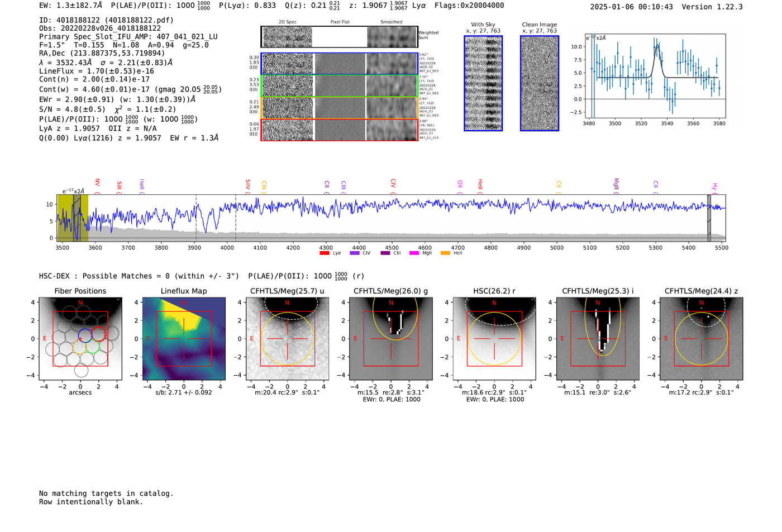Viewport: 782px width, 532px height.
Task: Click the blue-bordered fiber 2D spectrum row
Action: point(339,64)
